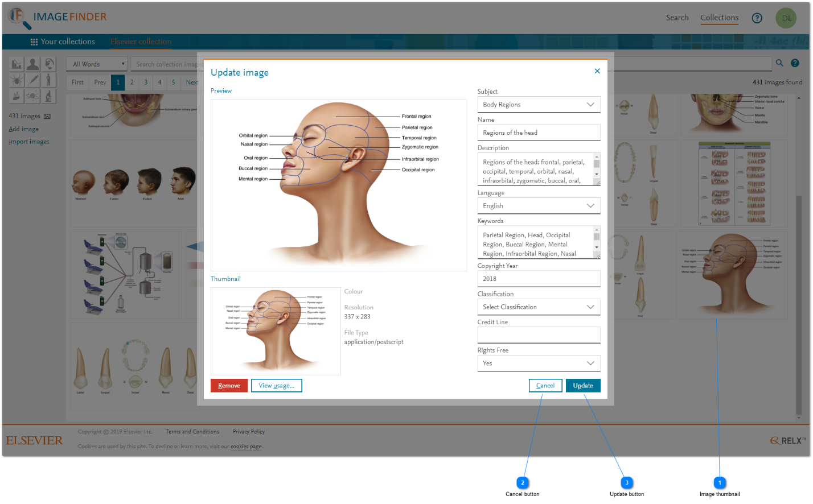Open the cookies page link

(246, 447)
